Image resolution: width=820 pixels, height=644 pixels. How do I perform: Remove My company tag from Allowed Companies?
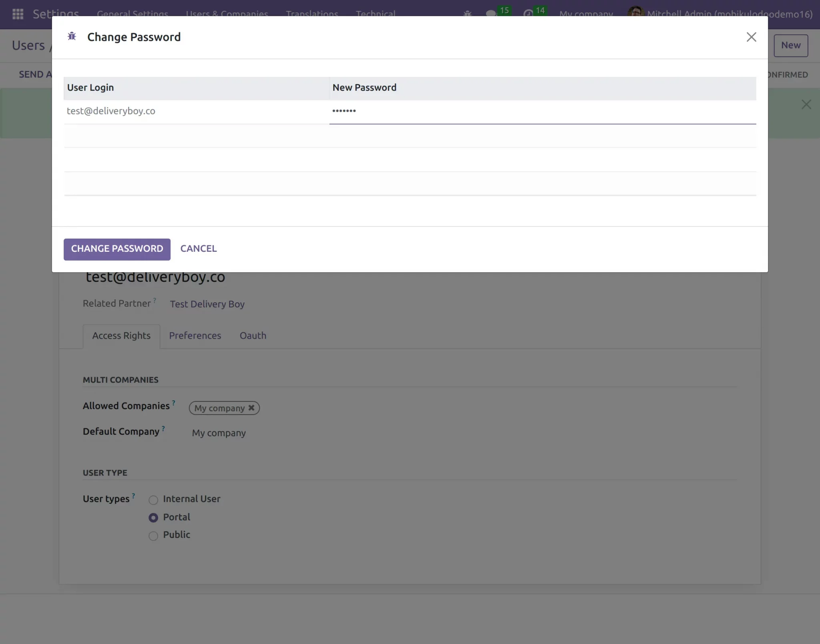pyautogui.click(x=251, y=408)
